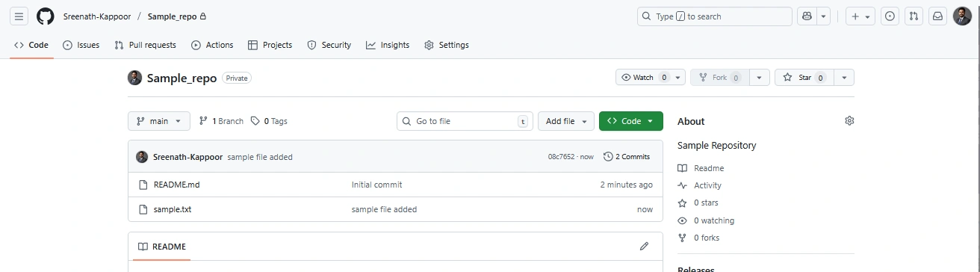The image size is (980, 272).
Task: Open the hamburger navigation menu
Action: point(19,16)
